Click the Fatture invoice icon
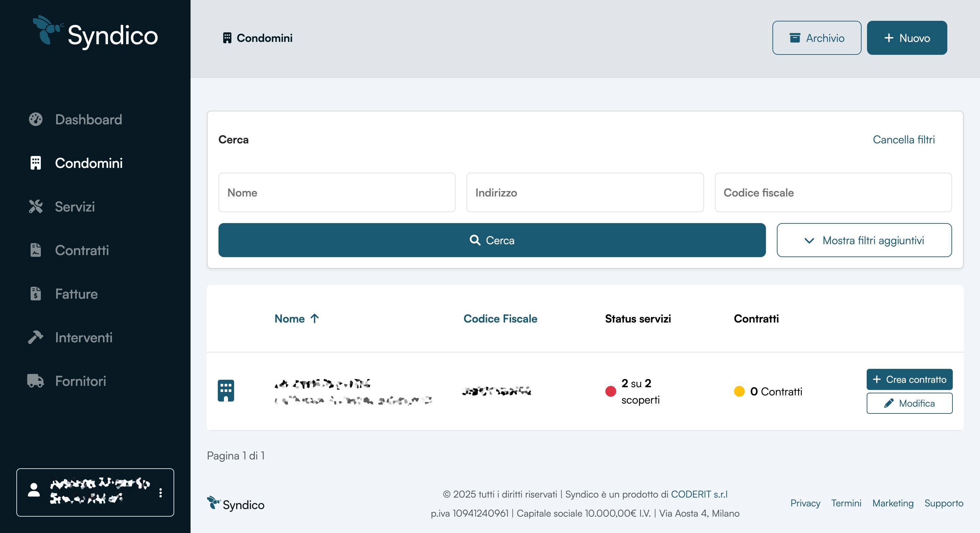980x533 pixels. coord(36,294)
